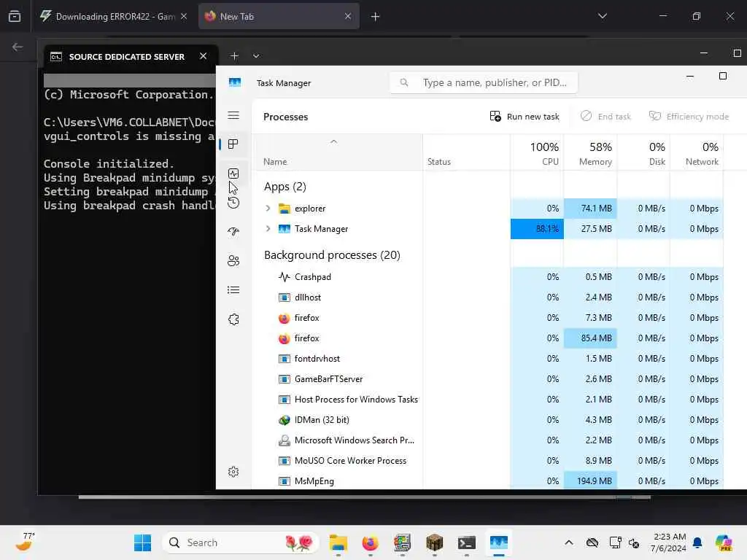Close the New Tab browser tab
The height and width of the screenshot is (560, 747).
click(348, 16)
